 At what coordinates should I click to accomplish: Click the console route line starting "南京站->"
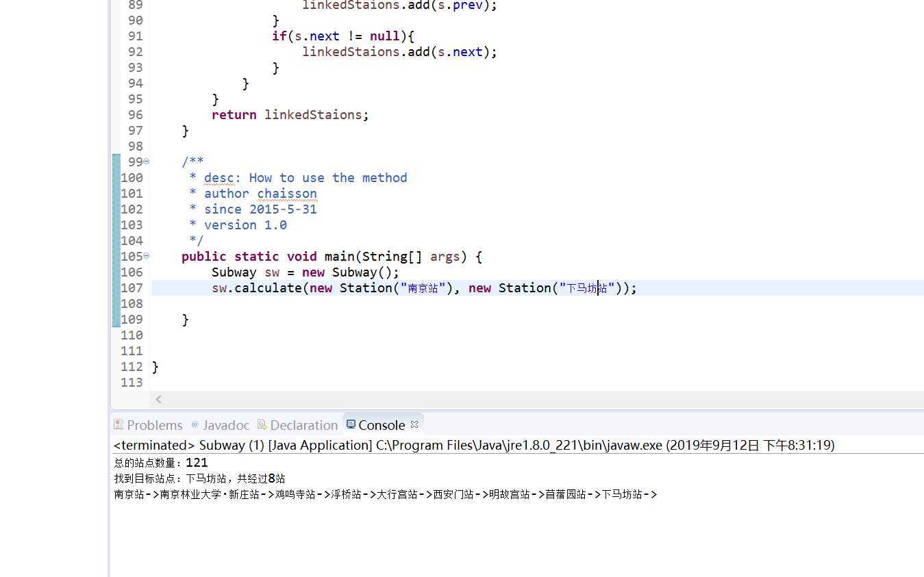[x=386, y=494]
